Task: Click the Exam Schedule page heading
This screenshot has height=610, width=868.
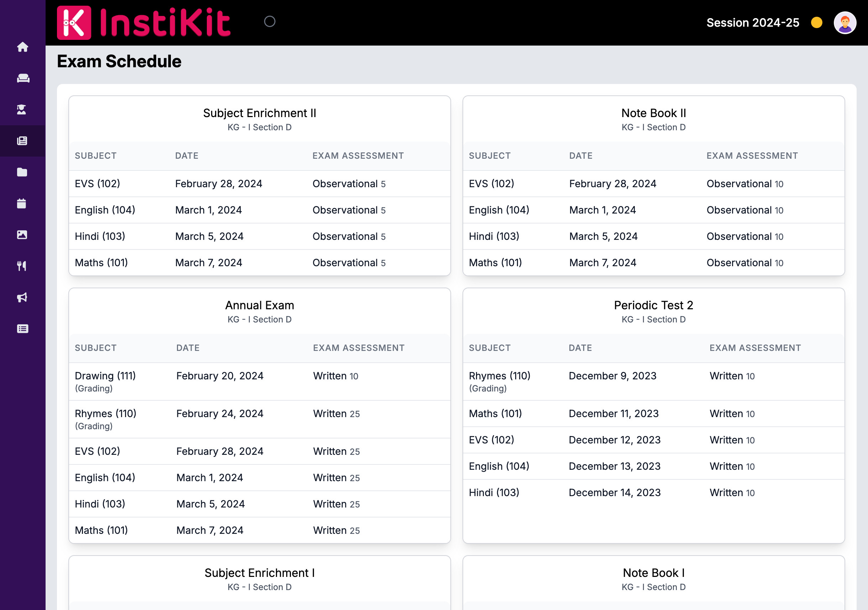Action: click(x=119, y=61)
